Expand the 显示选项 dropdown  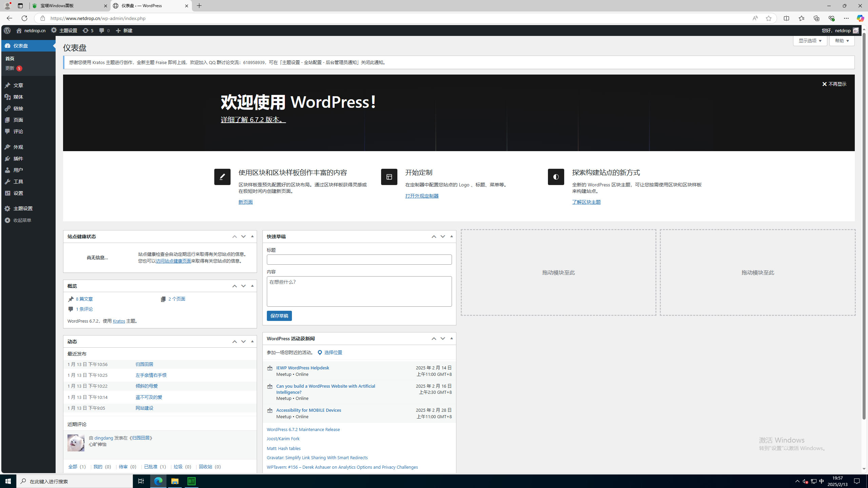pyautogui.click(x=810, y=41)
